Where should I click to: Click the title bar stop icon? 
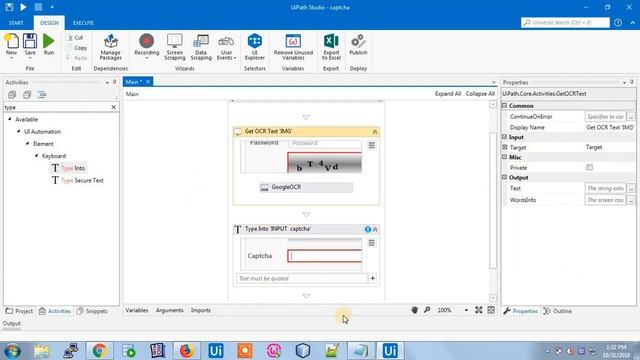(x=38, y=7)
